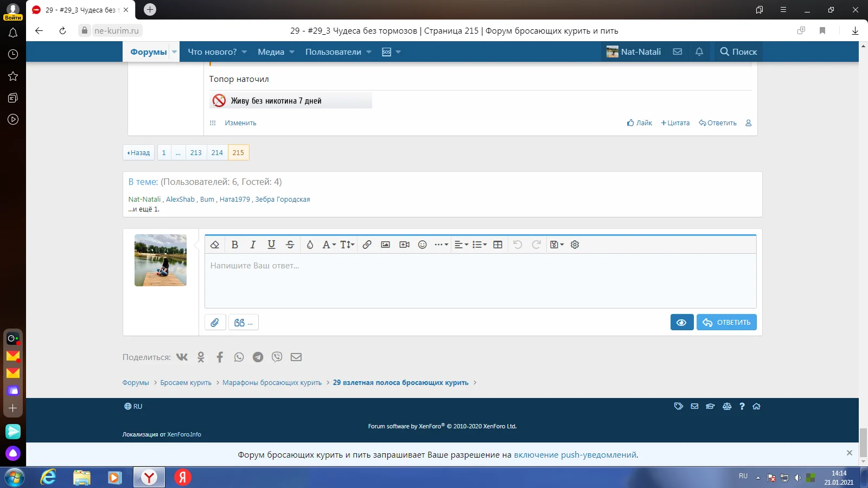Undo the last edit in the editor
Image resolution: width=868 pixels, height=488 pixels.
point(518,245)
